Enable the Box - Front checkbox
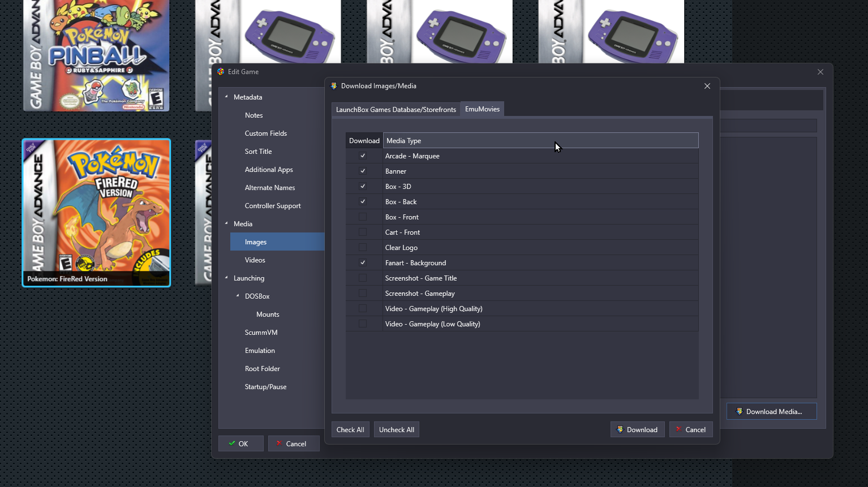 (363, 217)
